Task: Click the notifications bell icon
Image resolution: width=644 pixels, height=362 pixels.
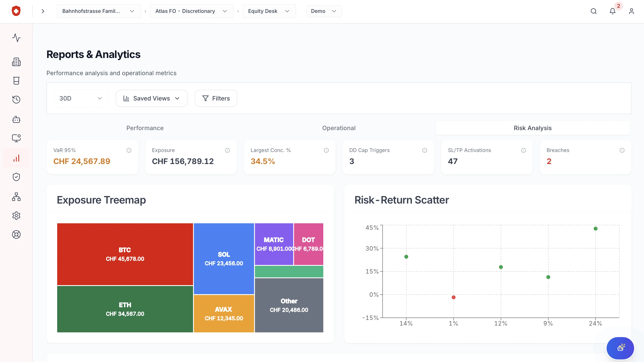Action: click(612, 11)
